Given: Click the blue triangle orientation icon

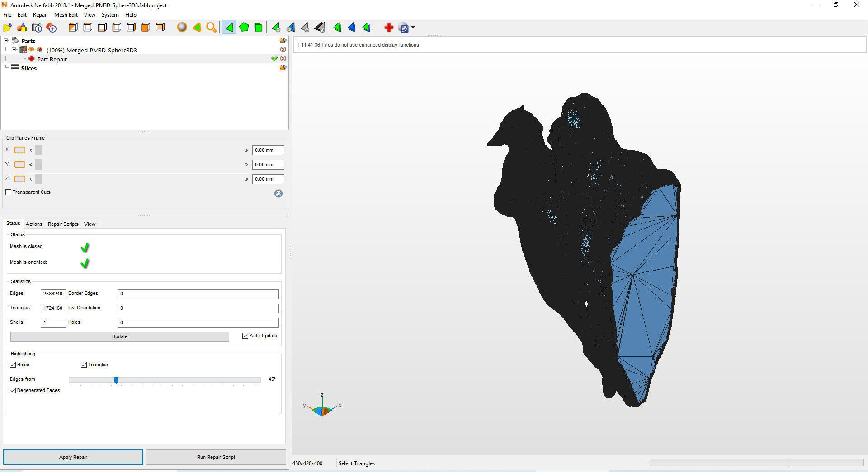Looking at the screenshot, I should (352, 28).
